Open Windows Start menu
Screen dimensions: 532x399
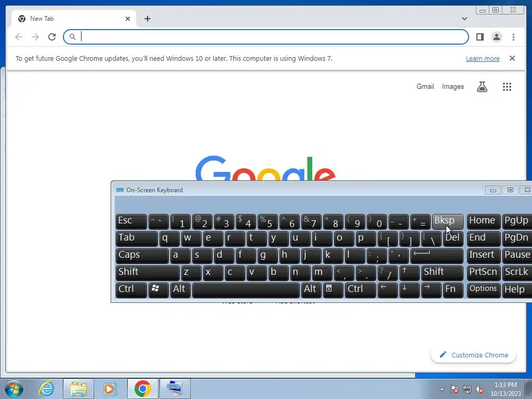point(14,389)
